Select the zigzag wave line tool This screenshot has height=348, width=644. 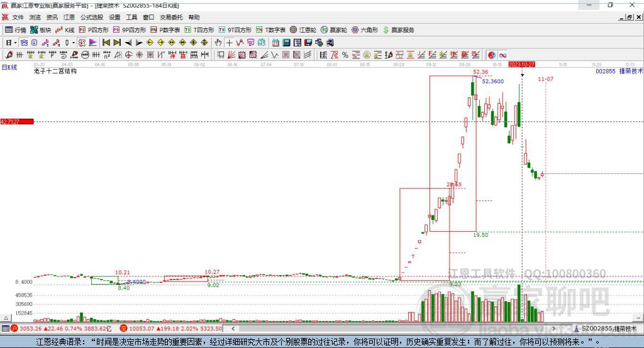coord(275,55)
